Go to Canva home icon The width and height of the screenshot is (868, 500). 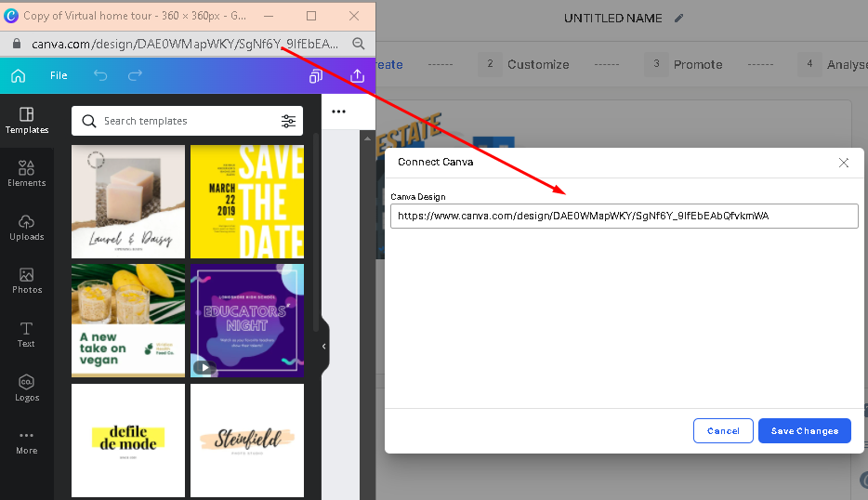coord(19,75)
